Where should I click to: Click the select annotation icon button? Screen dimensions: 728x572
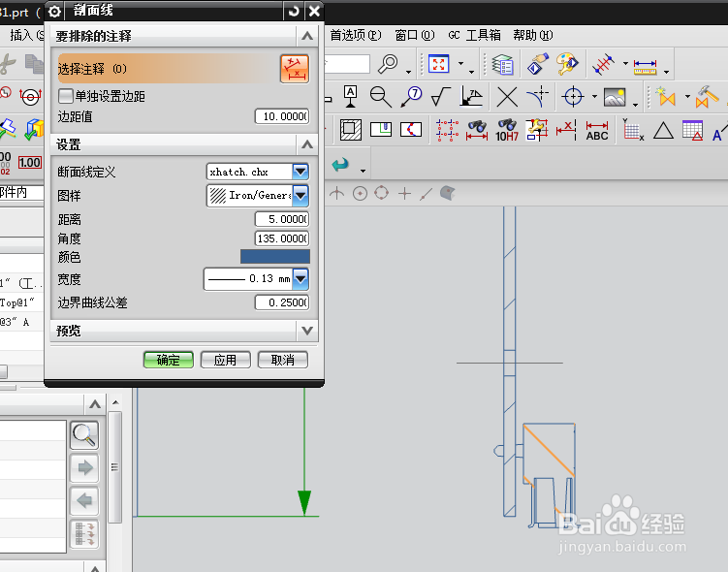[x=295, y=69]
